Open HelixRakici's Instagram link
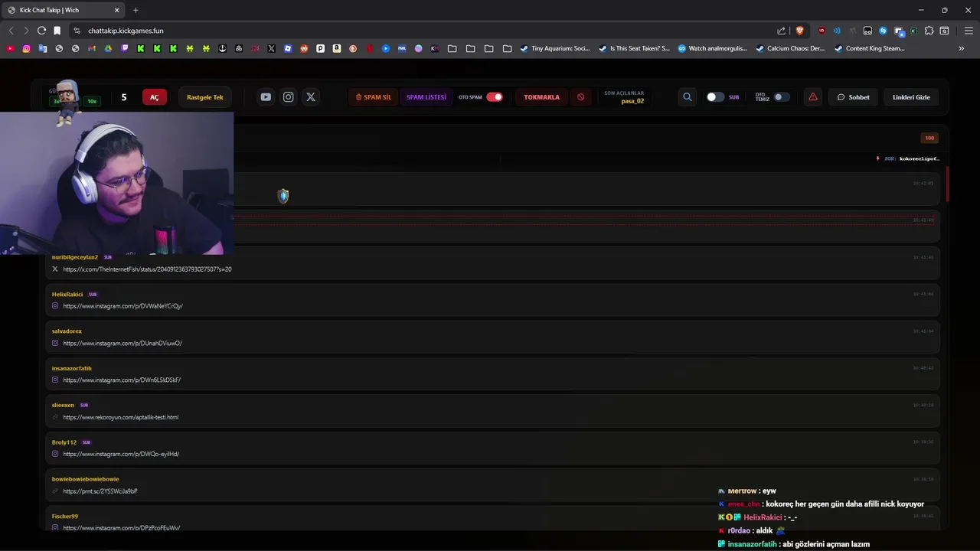 [x=122, y=306]
